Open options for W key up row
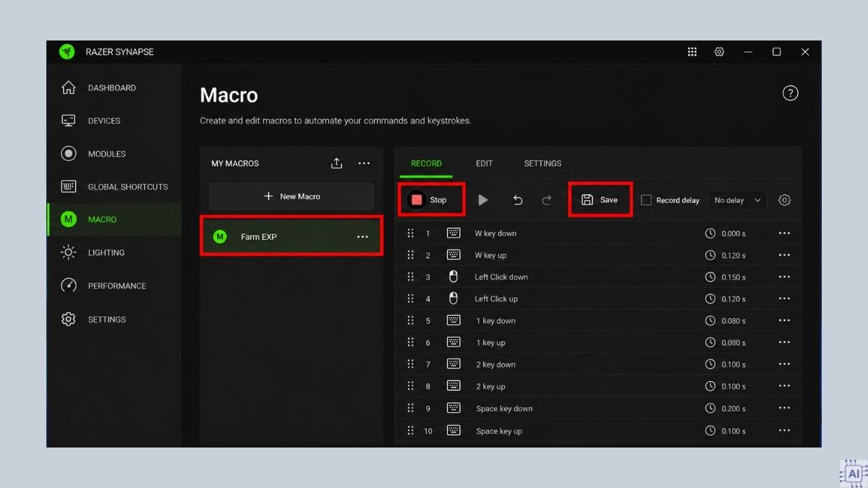 pos(785,255)
